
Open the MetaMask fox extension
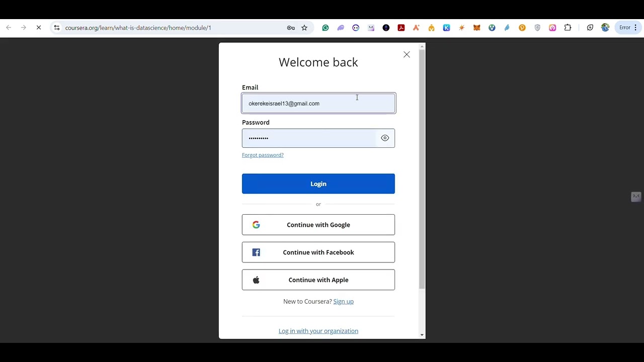[x=476, y=28]
